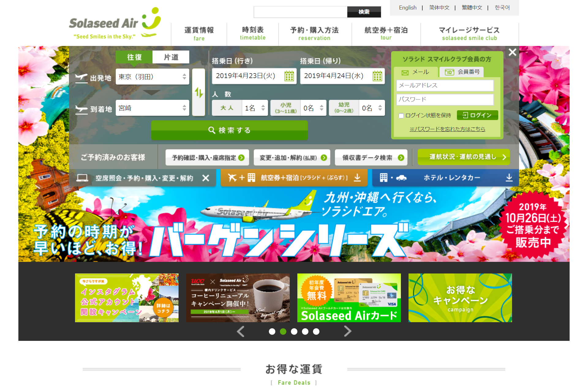The image size is (588, 392).
Task: Click landing airplane icon beside 到着地
Action: click(81, 109)
